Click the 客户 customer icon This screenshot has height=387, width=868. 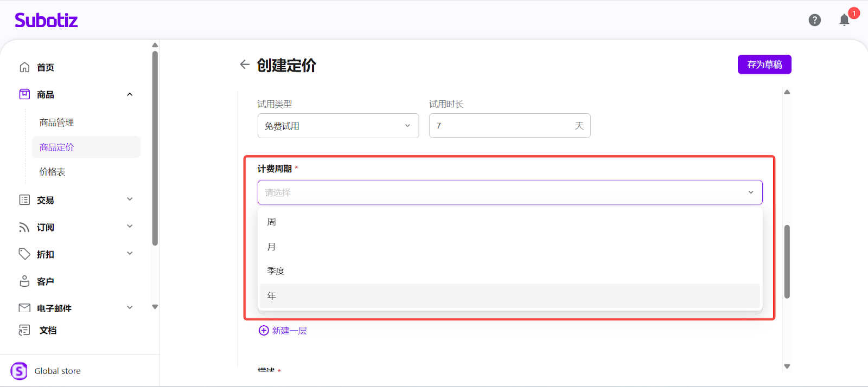(x=24, y=281)
